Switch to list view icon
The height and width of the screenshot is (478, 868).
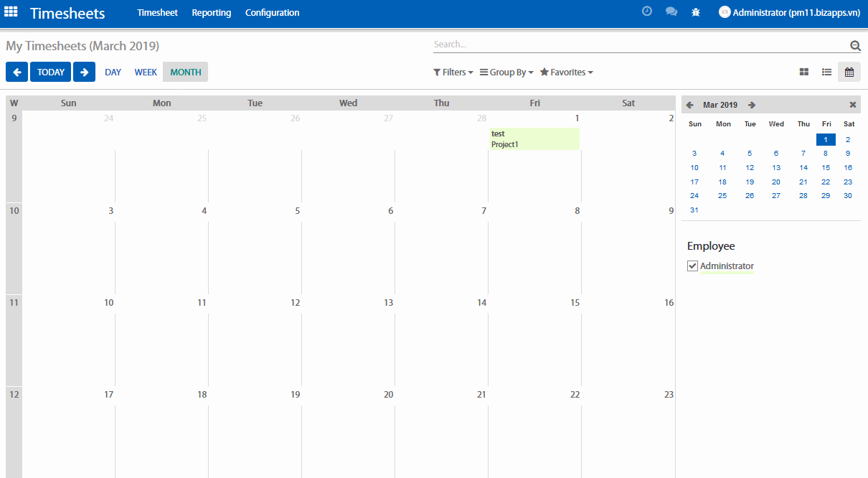click(x=826, y=72)
